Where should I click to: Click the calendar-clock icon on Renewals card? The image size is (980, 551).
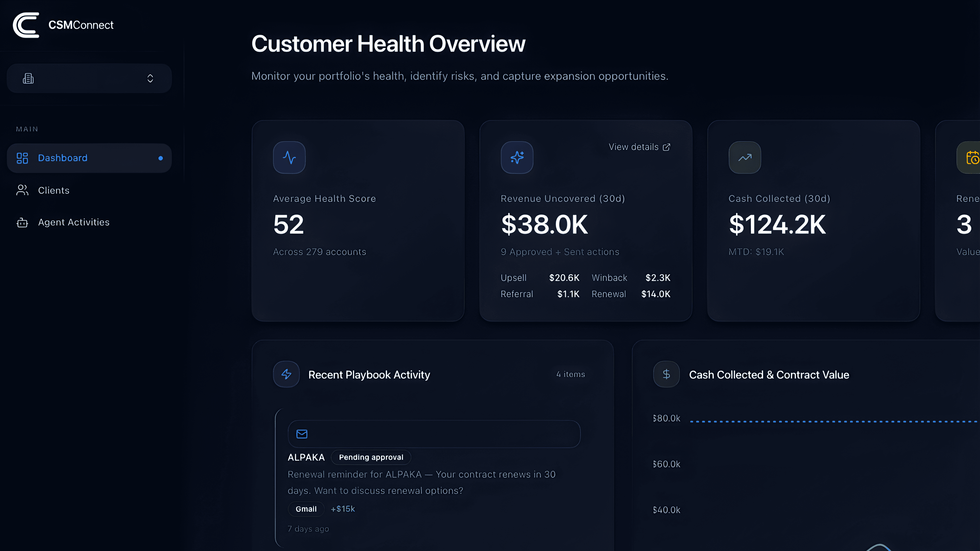[972, 157]
